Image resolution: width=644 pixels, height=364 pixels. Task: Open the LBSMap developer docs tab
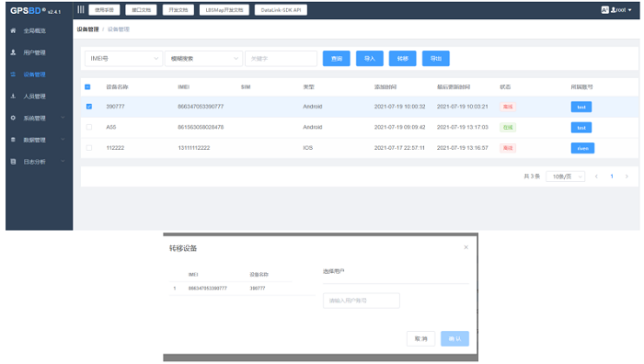pyautogui.click(x=224, y=10)
